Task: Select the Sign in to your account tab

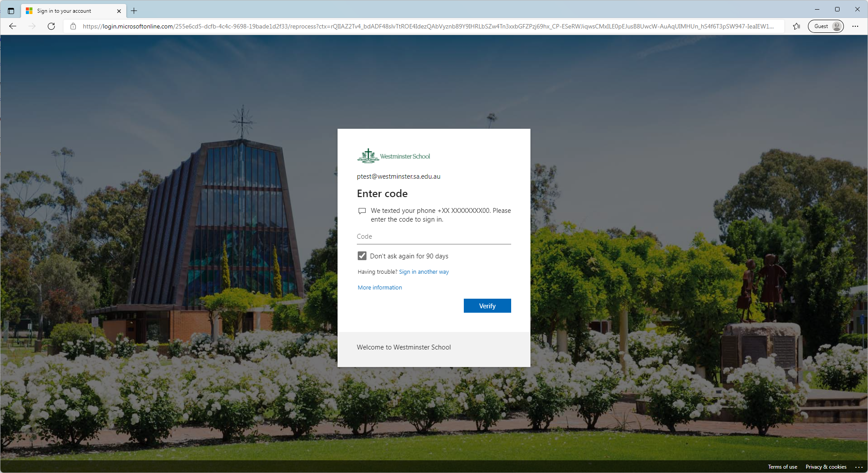Action: pyautogui.click(x=70, y=11)
